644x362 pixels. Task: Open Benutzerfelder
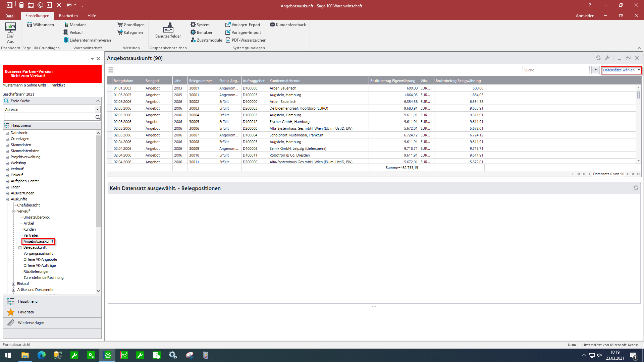click(168, 31)
